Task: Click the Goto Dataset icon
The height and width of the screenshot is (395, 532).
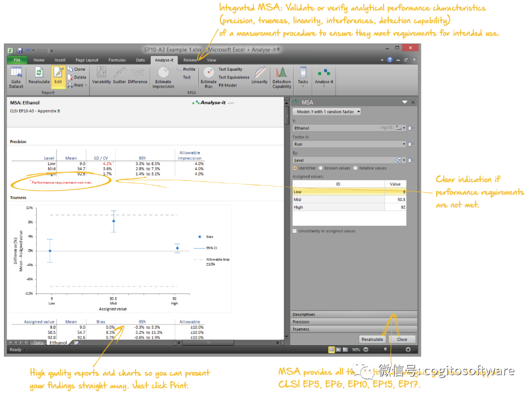Action: 16,78
